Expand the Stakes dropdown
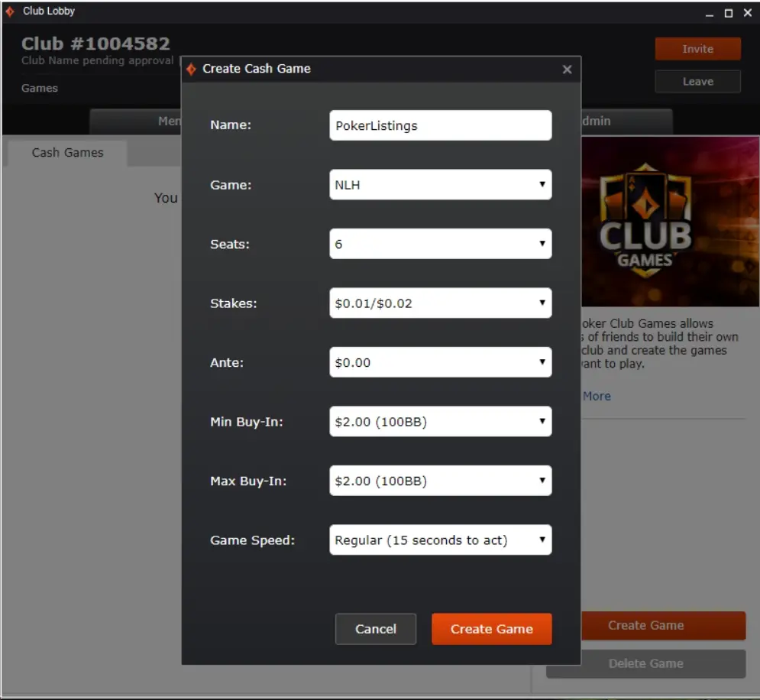Image resolution: width=760 pixels, height=700 pixels. pyautogui.click(x=440, y=303)
